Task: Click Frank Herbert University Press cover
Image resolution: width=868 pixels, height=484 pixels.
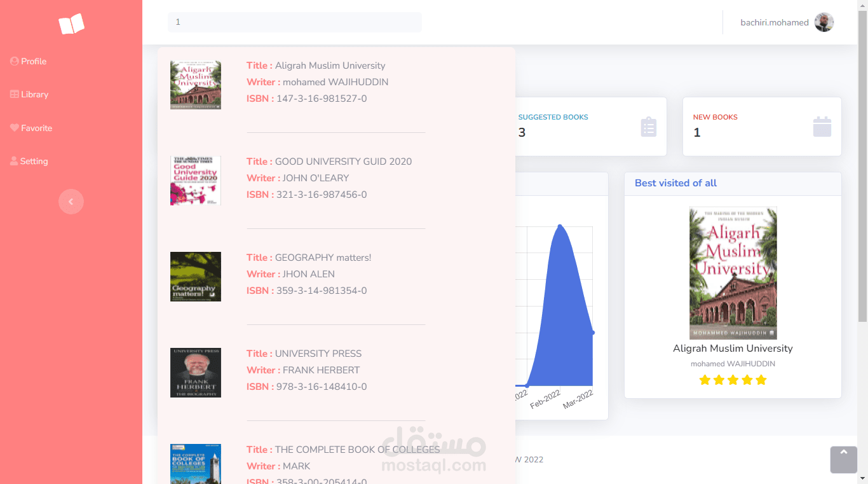Action: (x=196, y=373)
